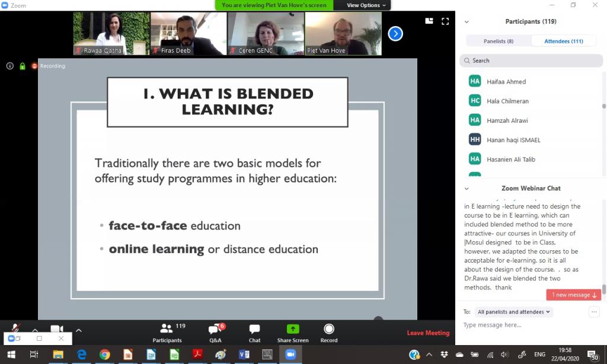Jump to the 1 new message
The image size is (607, 364).
pyautogui.click(x=574, y=295)
